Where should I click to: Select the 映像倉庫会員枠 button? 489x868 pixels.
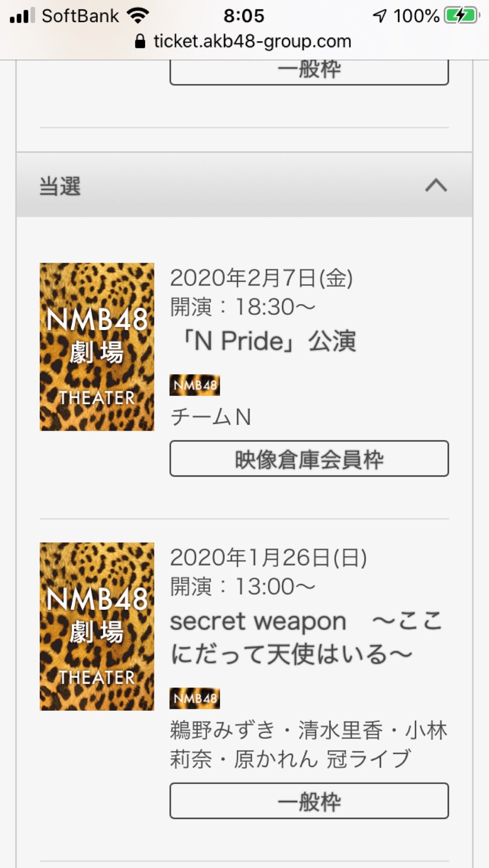[309, 458]
